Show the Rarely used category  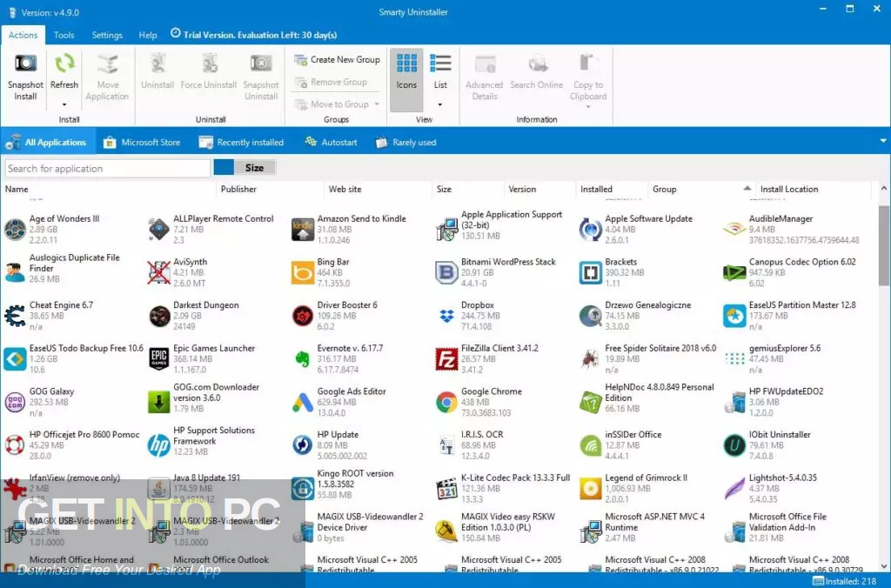406,142
